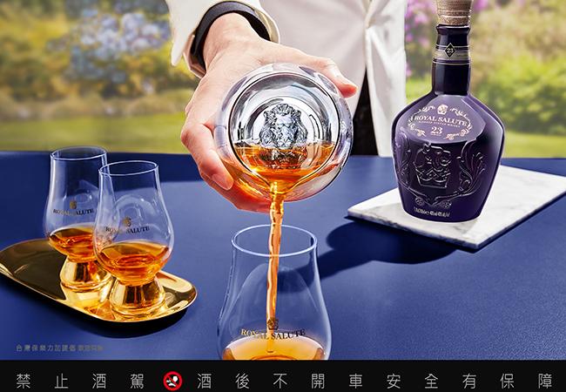Click the lion-shaped ice inside the mixing glass
Image resolution: width=566 pixels, height=392 pixels.
(283, 127)
